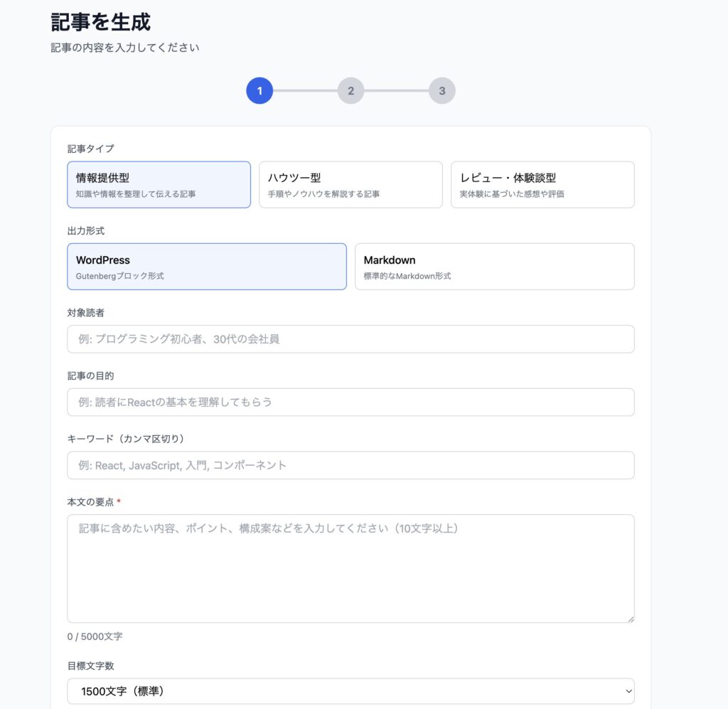Open the 目標文字数 dropdown
728x709 pixels.
(x=350, y=691)
